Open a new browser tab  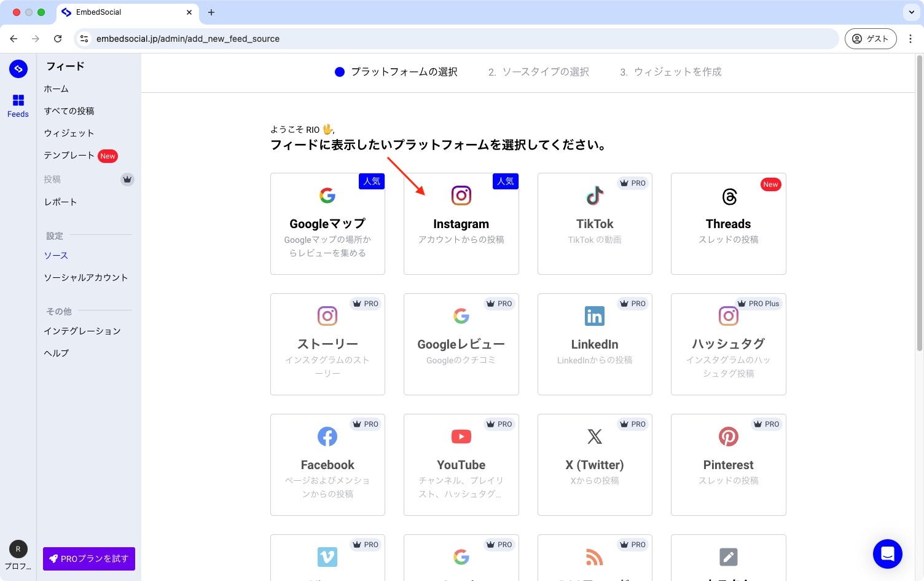[x=211, y=12]
